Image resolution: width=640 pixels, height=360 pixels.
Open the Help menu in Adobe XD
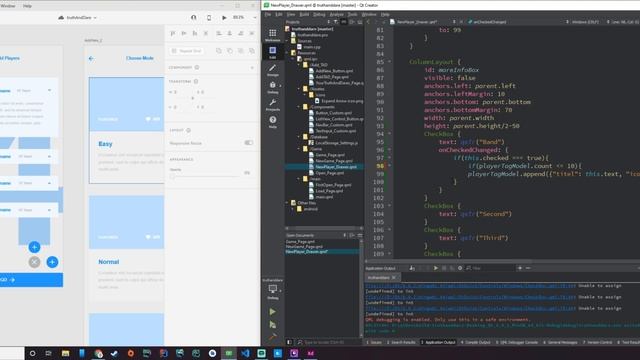(x=27, y=6)
